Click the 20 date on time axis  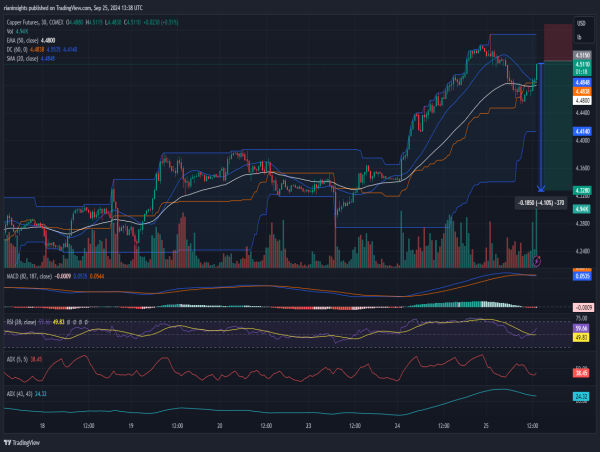pos(220,426)
